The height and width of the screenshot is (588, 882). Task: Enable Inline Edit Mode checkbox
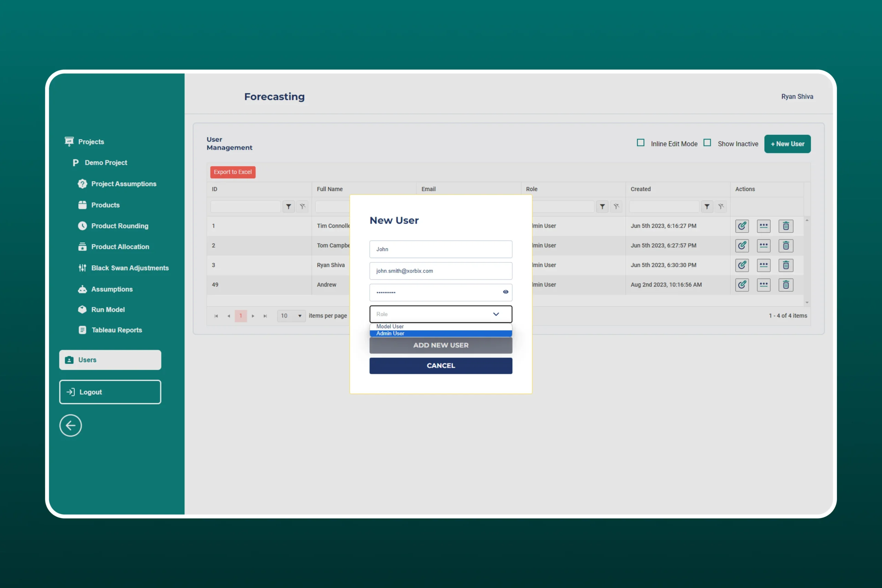(x=640, y=143)
